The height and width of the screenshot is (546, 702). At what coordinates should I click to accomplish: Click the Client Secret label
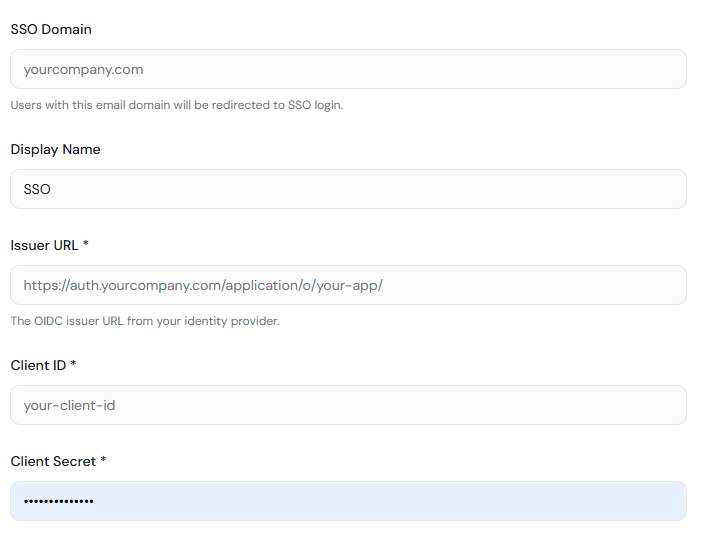tap(54, 462)
